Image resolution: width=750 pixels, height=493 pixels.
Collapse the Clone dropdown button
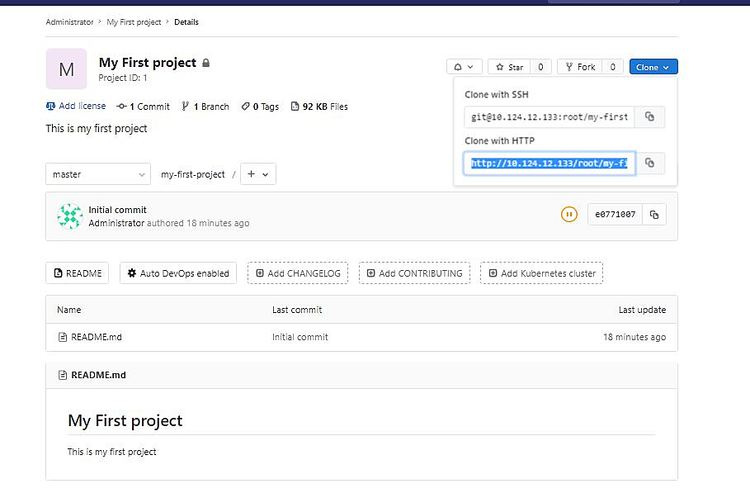[653, 67]
